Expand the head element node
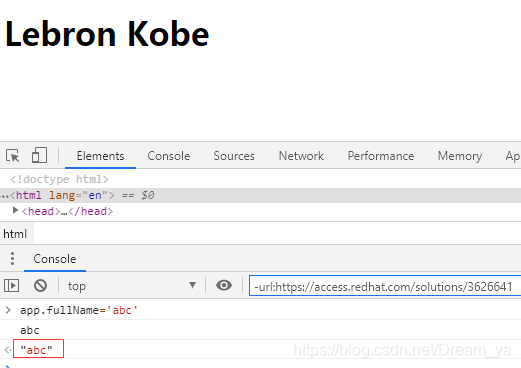Image resolution: width=521 pixels, height=368 pixels. tap(15, 211)
